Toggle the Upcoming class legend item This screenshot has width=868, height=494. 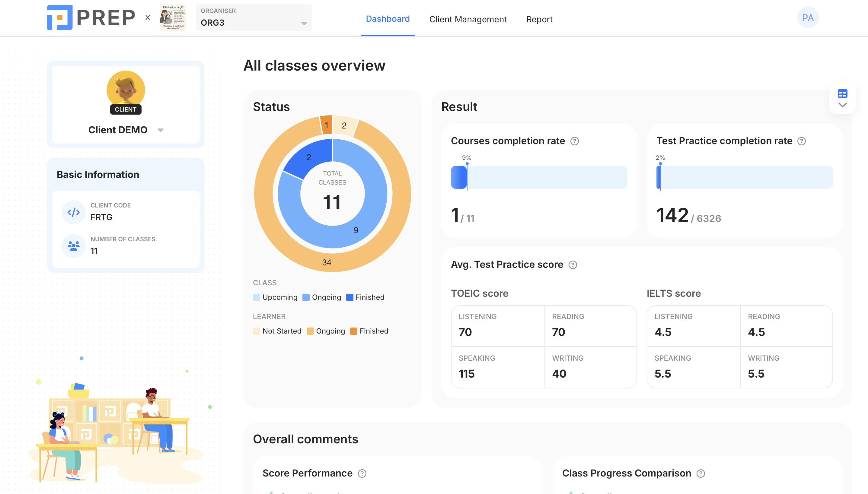(275, 297)
